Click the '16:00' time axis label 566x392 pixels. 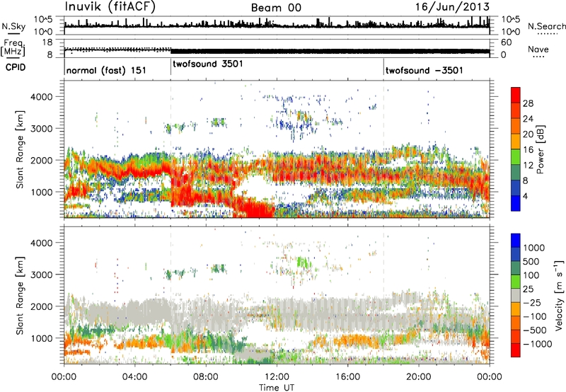[x=347, y=377]
